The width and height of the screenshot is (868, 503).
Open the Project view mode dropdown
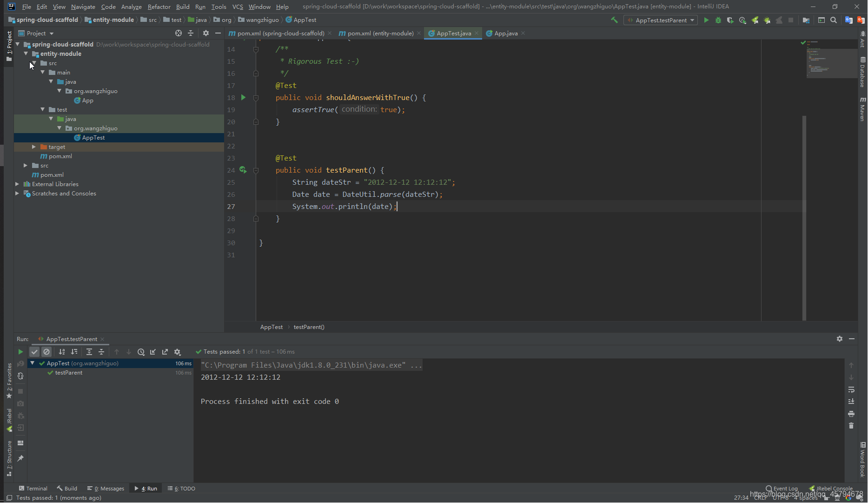36,33
